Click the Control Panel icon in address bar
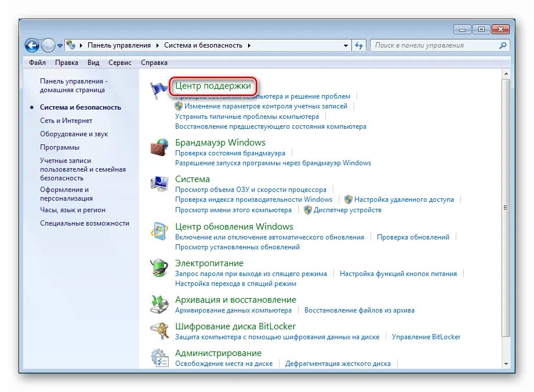The width and height of the screenshot is (534, 392). tap(71, 45)
